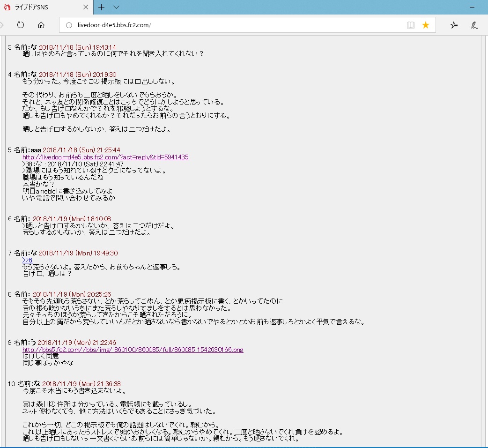
Task: Follow the >>6 anchor link
Action: click(x=27, y=260)
